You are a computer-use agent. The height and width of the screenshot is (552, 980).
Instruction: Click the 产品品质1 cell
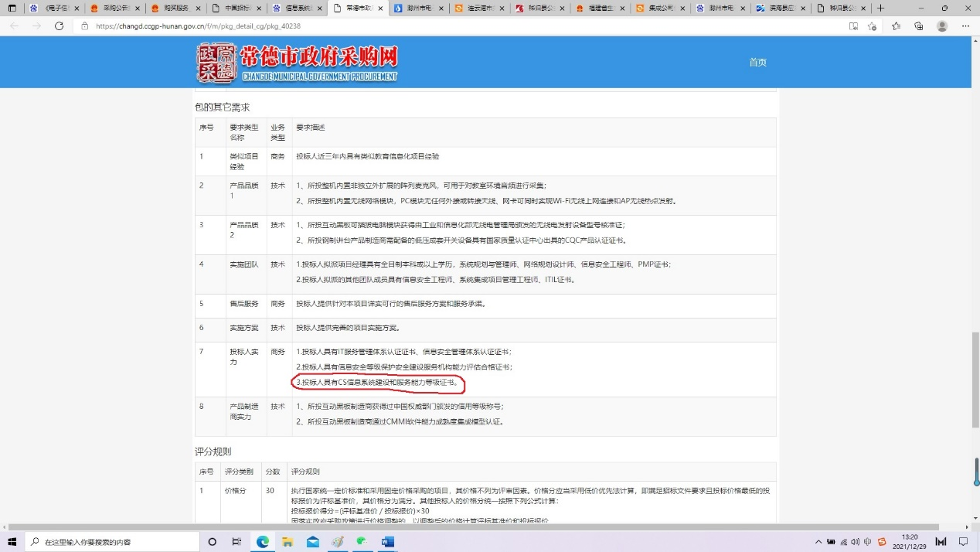click(x=245, y=196)
